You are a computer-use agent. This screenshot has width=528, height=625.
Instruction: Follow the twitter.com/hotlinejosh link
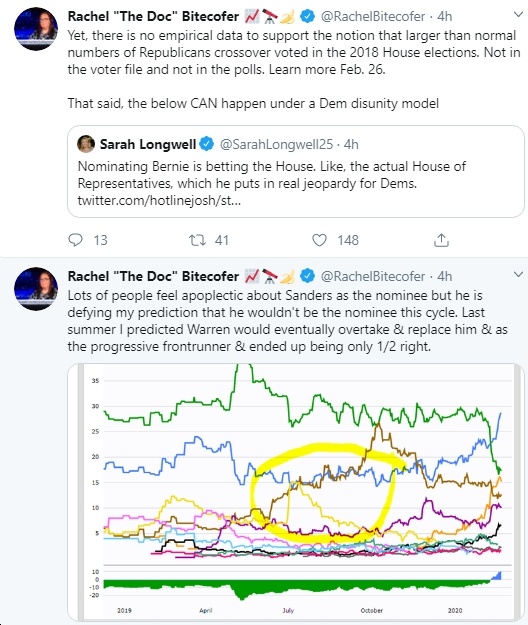[x=159, y=200]
